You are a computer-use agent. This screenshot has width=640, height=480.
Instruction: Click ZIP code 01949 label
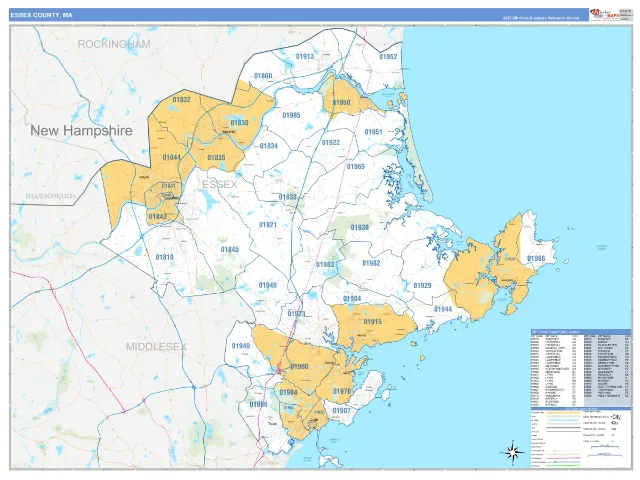268,285
